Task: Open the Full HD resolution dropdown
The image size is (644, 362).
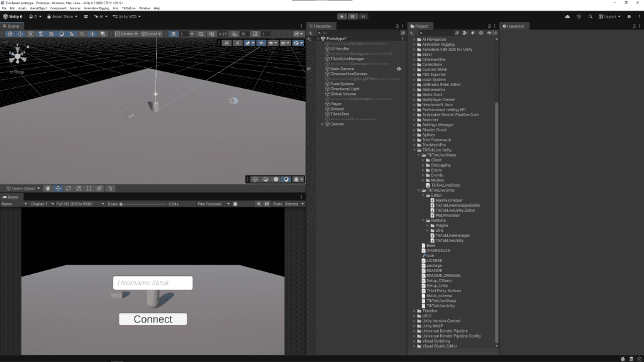Action: coord(80,204)
